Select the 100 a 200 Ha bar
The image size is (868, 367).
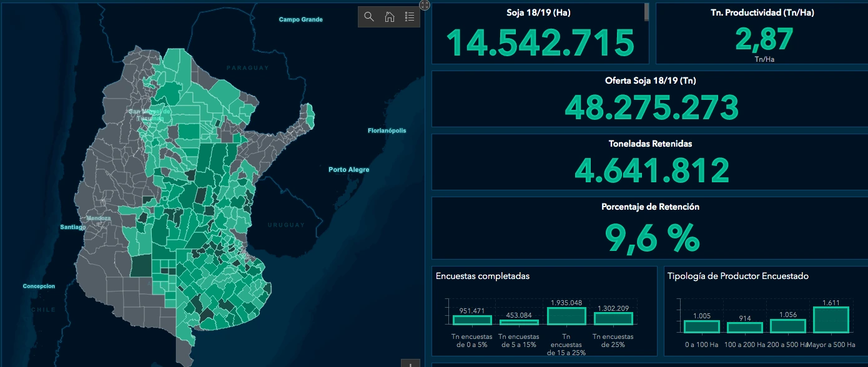[x=744, y=328]
